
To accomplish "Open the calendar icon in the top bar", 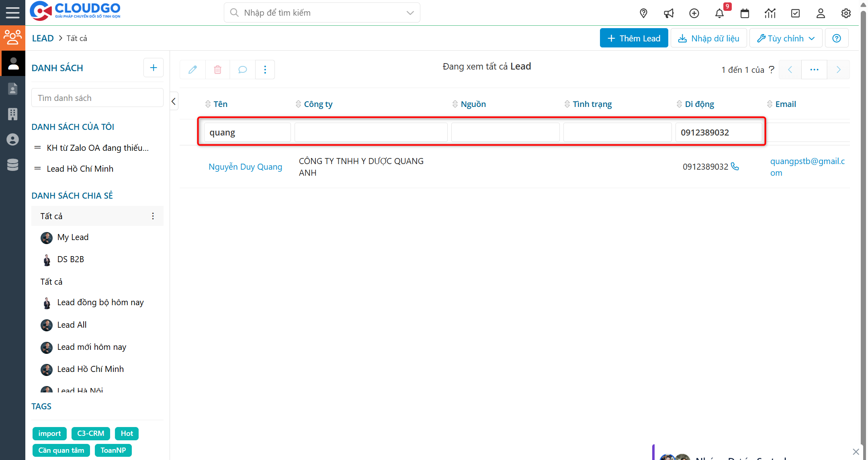I will [745, 13].
